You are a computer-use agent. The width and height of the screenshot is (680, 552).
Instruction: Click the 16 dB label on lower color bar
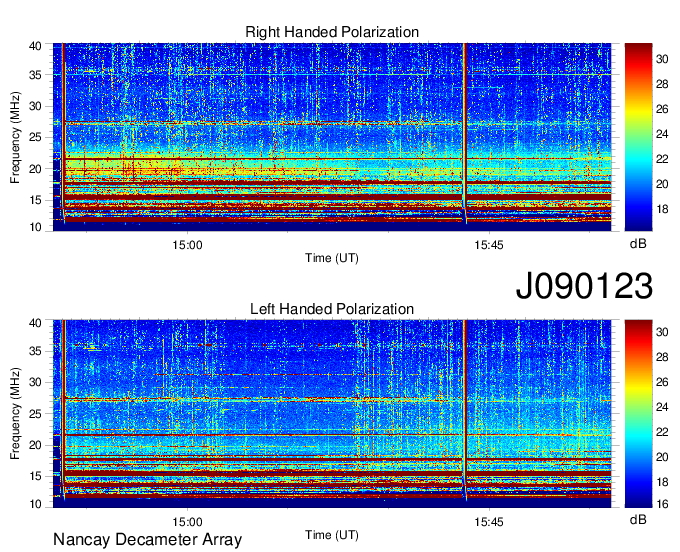click(x=662, y=504)
